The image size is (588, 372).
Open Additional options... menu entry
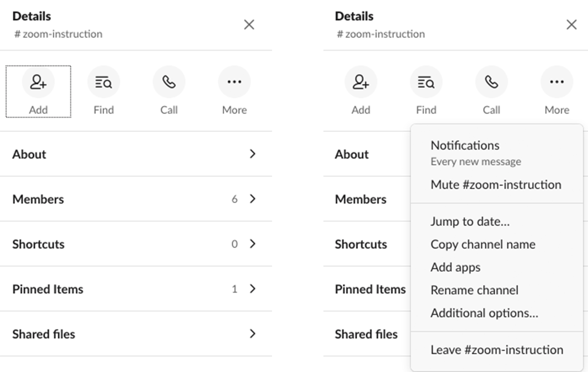[497, 313]
